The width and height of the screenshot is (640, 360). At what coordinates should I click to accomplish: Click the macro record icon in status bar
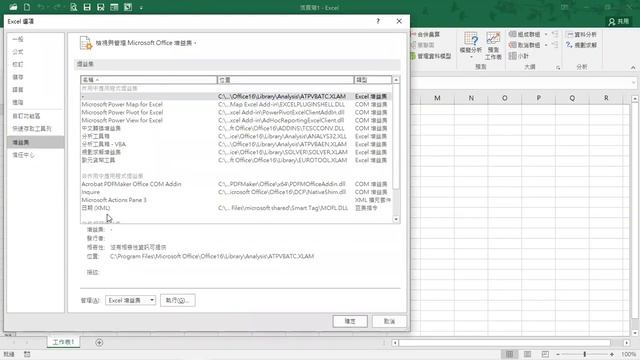coord(27,354)
